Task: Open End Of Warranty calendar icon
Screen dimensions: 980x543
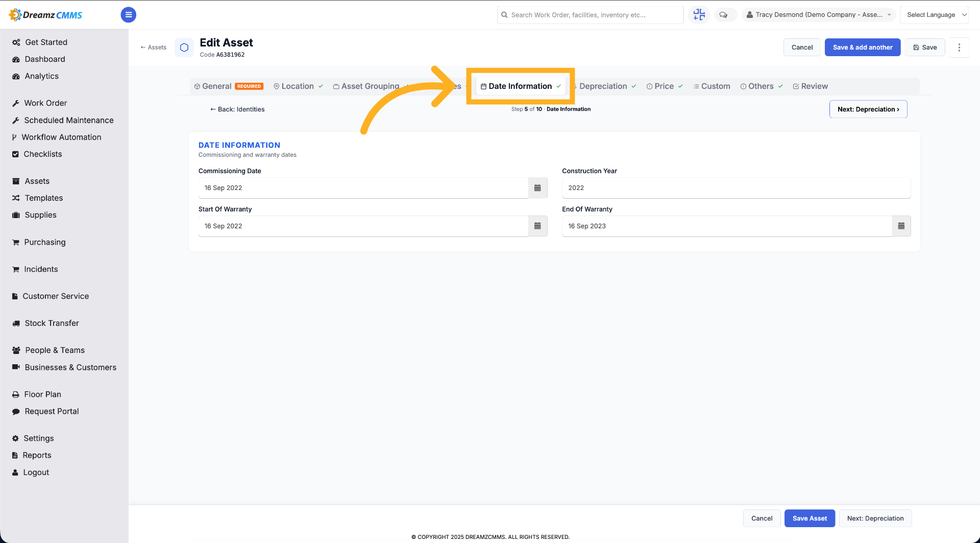Action: pos(901,226)
